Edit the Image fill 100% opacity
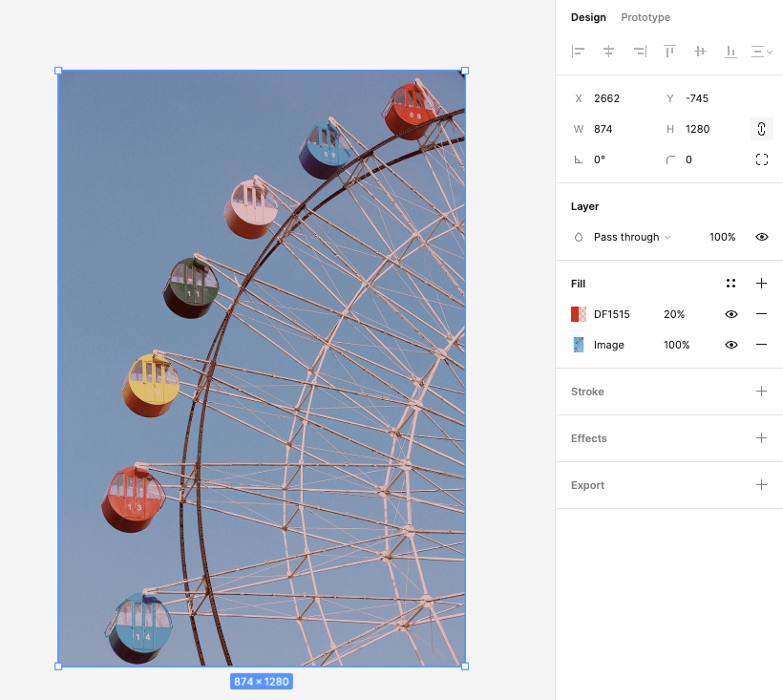 click(677, 345)
